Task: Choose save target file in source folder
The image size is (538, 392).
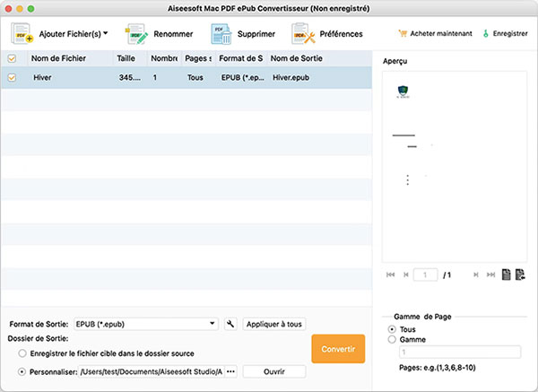Action: (x=22, y=353)
